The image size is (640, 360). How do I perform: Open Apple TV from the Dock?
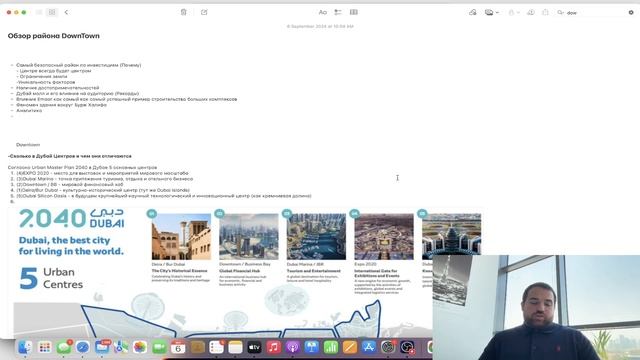tap(254, 347)
